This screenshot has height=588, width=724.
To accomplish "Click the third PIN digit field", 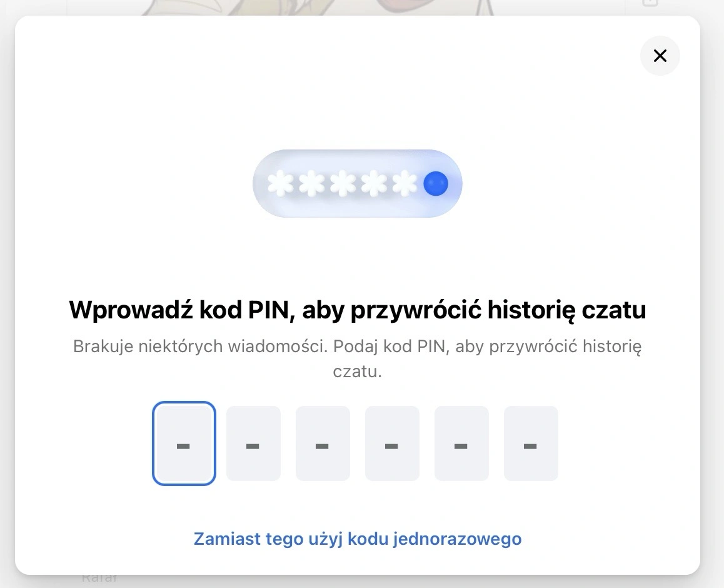I will pos(323,444).
